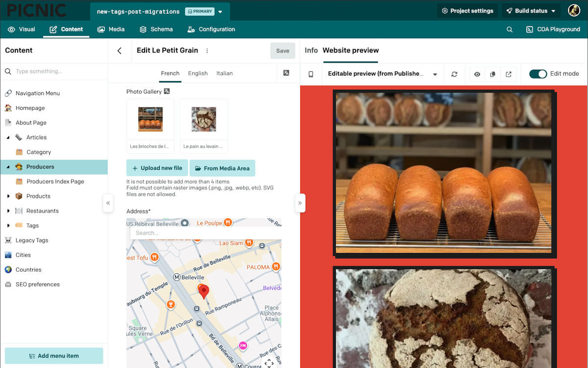This screenshot has width=588, height=368.
Task: Open the Build status dropdown
Action: (x=532, y=11)
